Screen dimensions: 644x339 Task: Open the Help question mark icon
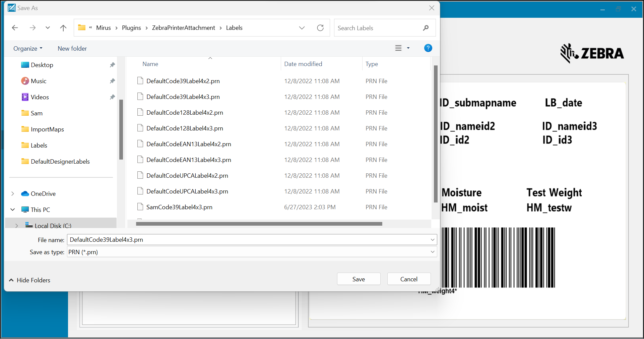pyautogui.click(x=428, y=48)
